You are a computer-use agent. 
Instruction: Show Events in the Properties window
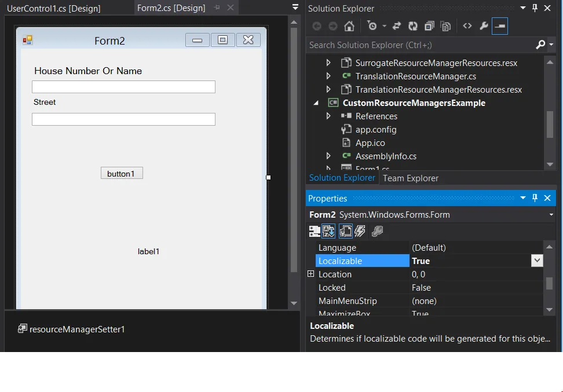point(359,230)
